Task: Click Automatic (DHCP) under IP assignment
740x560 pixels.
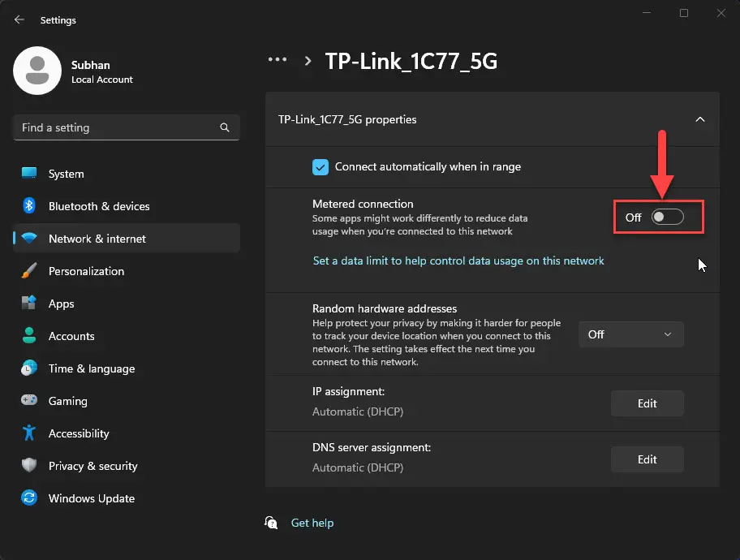Action: click(358, 411)
